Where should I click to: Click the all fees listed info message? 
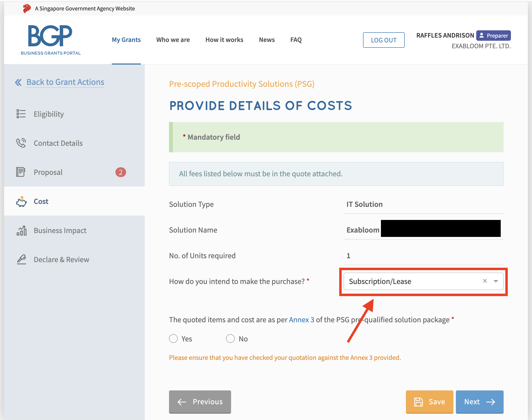336,174
